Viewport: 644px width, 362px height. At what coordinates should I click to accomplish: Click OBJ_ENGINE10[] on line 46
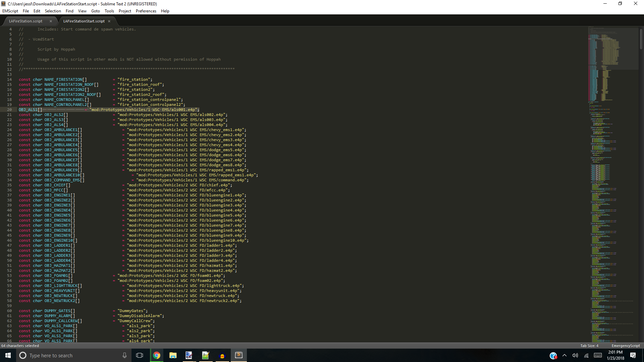[61, 240]
